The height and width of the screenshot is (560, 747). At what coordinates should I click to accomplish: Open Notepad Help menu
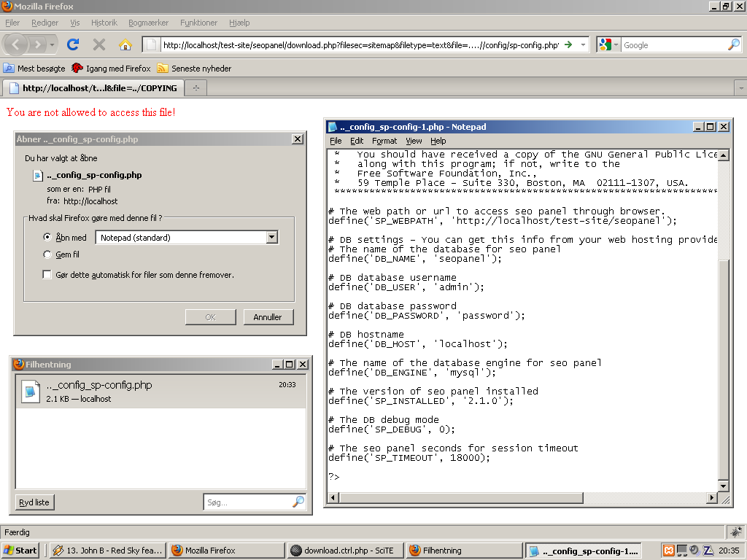click(438, 141)
